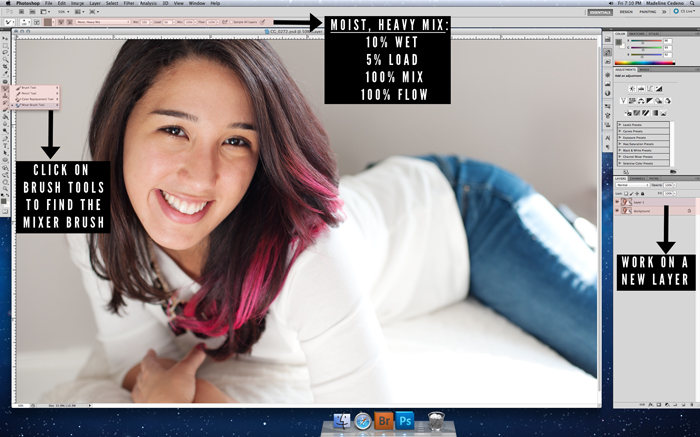The image size is (700, 437).
Task: Choose Pencil Tool from the flyout
Action: (35, 93)
